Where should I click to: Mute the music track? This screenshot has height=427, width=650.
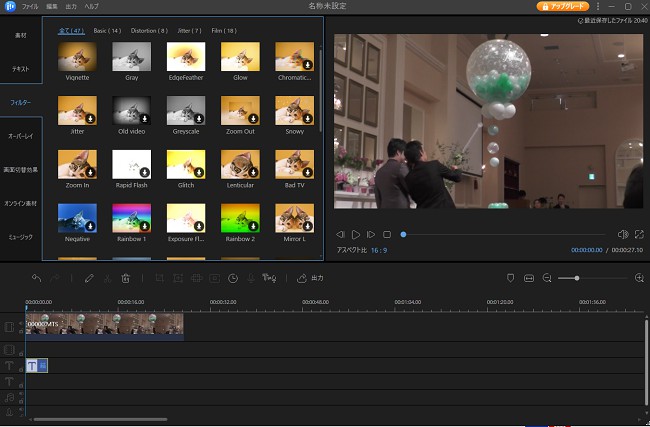pyautogui.click(x=21, y=394)
